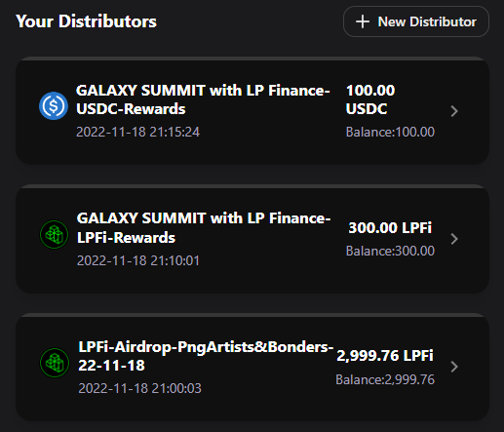The height and width of the screenshot is (432, 504).
Task: Click the 2022-11-18 21:15:24 timestamp
Action: click(137, 132)
